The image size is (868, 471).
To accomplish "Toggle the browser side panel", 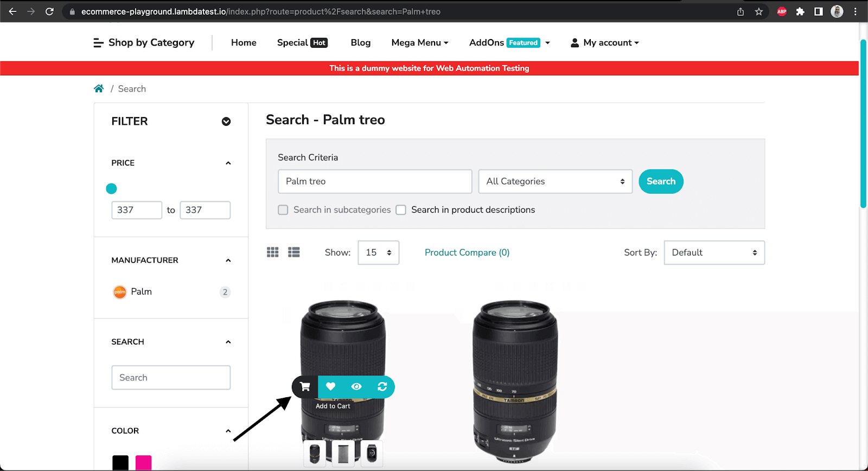I will pyautogui.click(x=819, y=11).
